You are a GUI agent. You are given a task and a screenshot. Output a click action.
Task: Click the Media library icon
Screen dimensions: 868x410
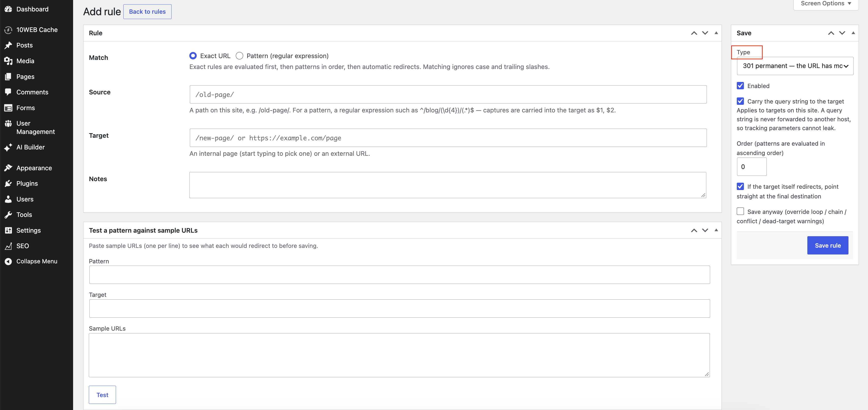point(8,61)
